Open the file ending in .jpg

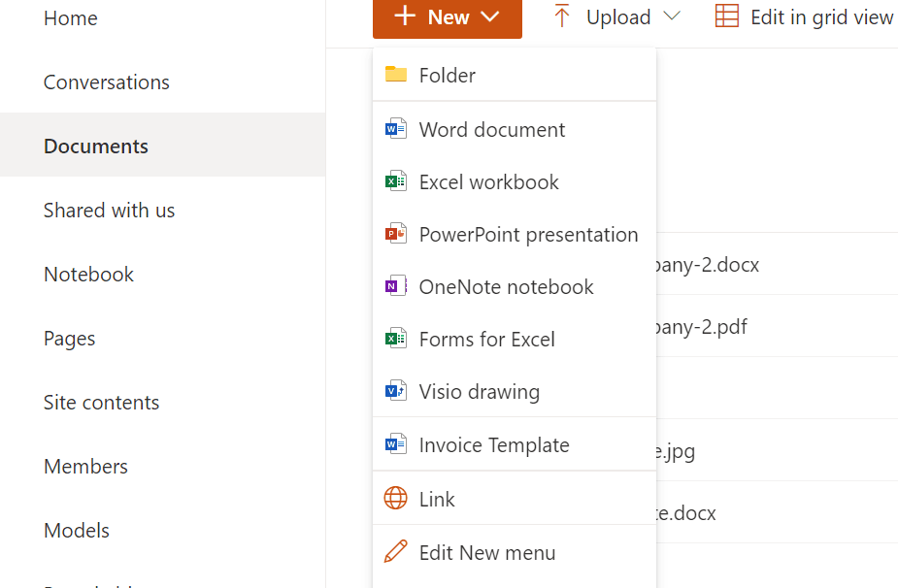(x=676, y=452)
